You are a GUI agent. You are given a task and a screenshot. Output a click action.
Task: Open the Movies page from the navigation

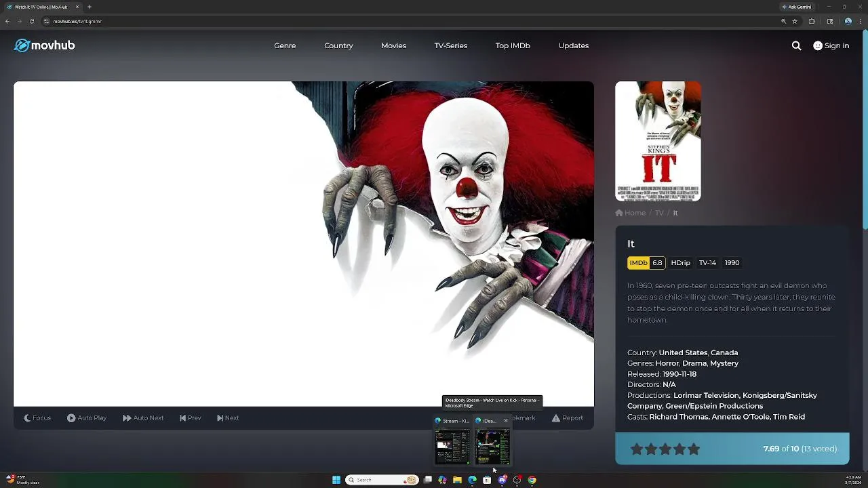click(393, 45)
